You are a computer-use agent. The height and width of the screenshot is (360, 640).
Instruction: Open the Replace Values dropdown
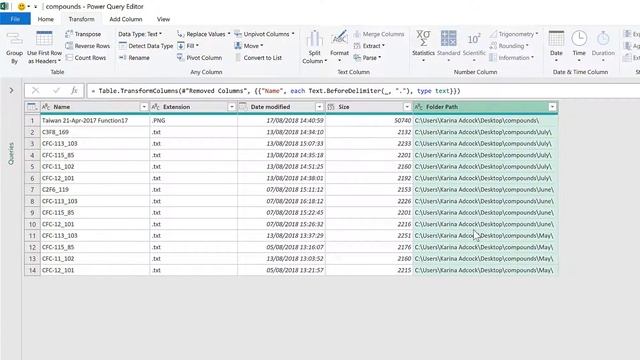203,34
